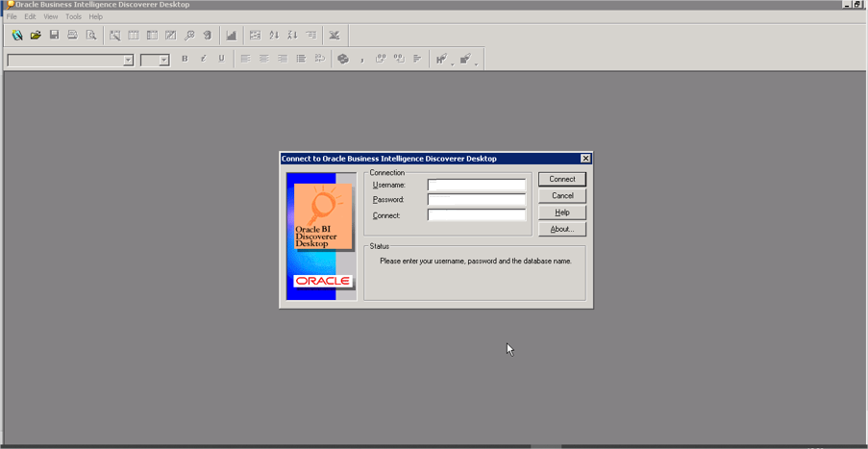The height and width of the screenshot is (449, 868).
Task: Click the background color paint icon
Action: coord(465,60)
